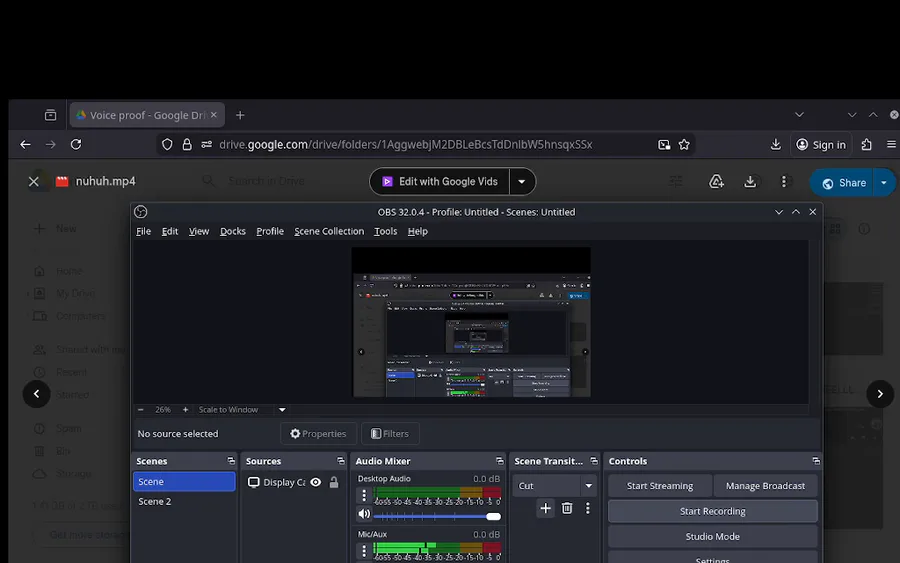The height and width of the screenshot is (563, 900).
Task: Toggle the lock on Display Capture source
Action: 333,482
